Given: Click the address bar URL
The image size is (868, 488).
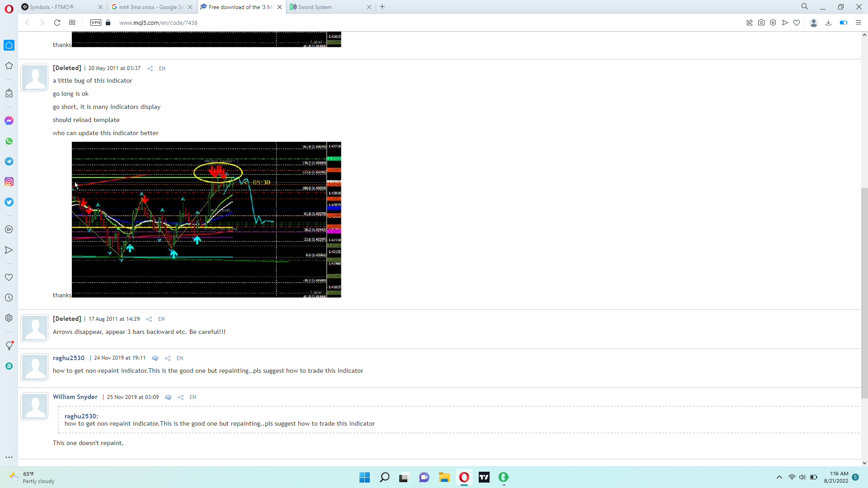Looking at the screenshot, I should point(158,23).
